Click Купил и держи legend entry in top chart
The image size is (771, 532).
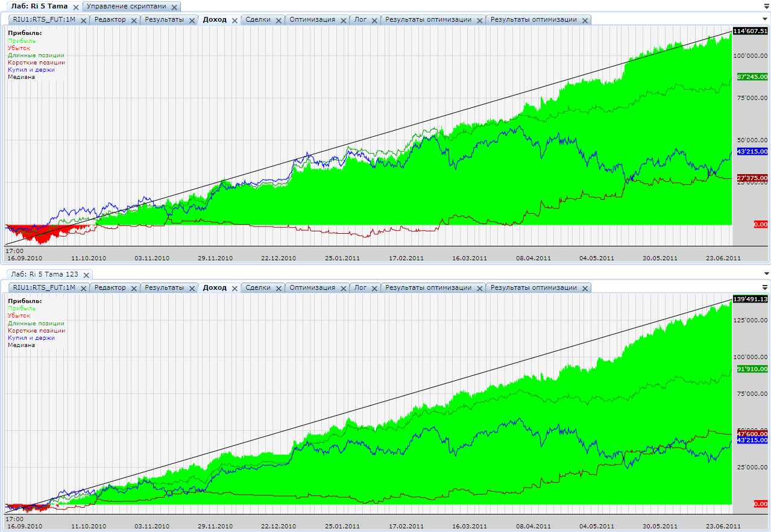click(x=31, y=69)
